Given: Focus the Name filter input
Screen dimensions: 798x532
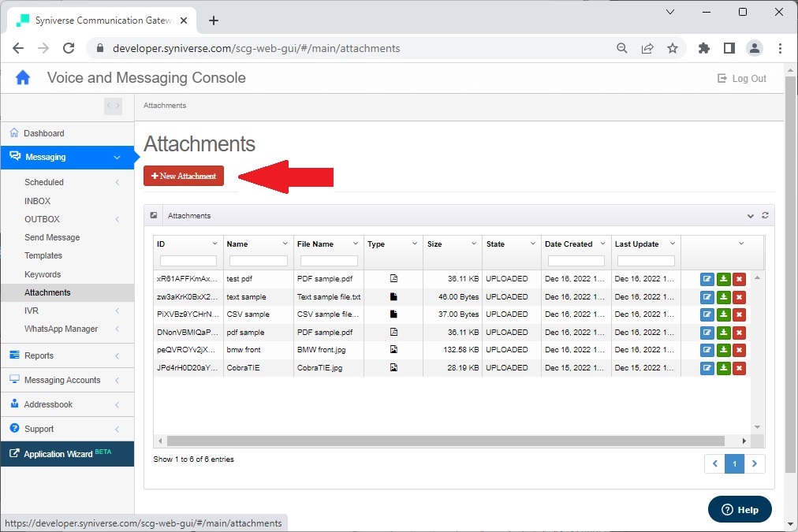Looking at the screenshot, I should (x=259, y=261).
